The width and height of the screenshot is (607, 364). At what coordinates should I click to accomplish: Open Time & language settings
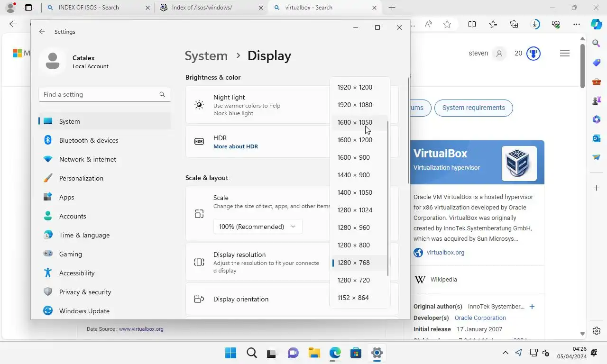104,235
